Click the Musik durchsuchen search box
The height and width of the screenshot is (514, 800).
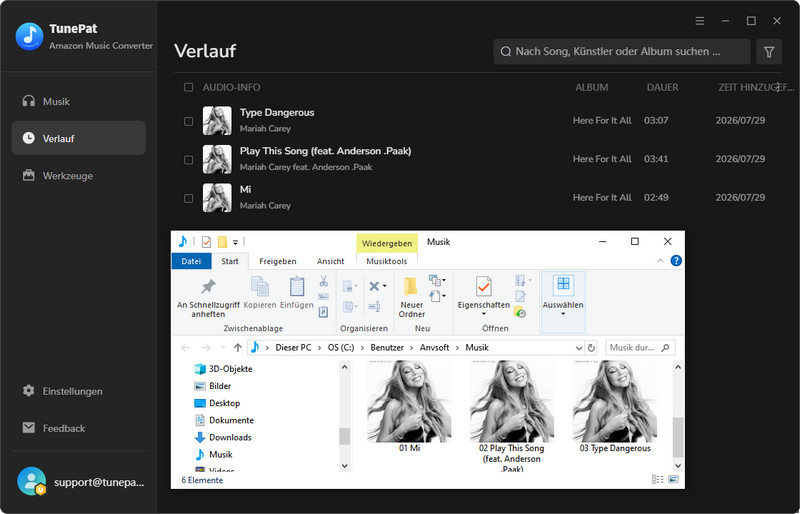click(640, 348)
